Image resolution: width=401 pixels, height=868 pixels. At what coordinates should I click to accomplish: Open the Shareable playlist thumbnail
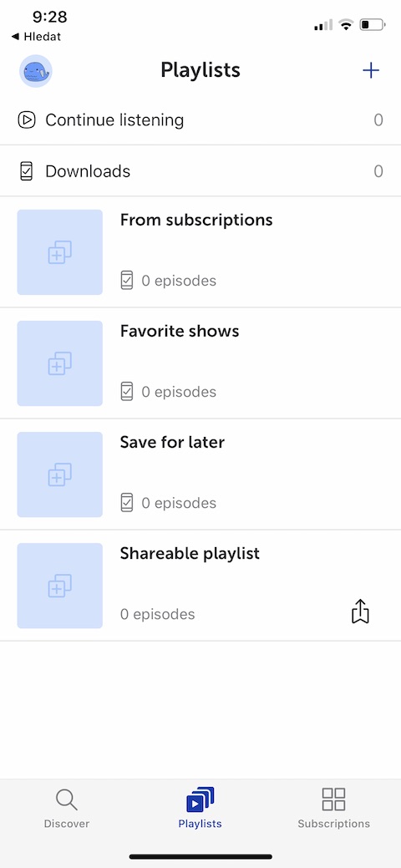click(x=60, y=586)
